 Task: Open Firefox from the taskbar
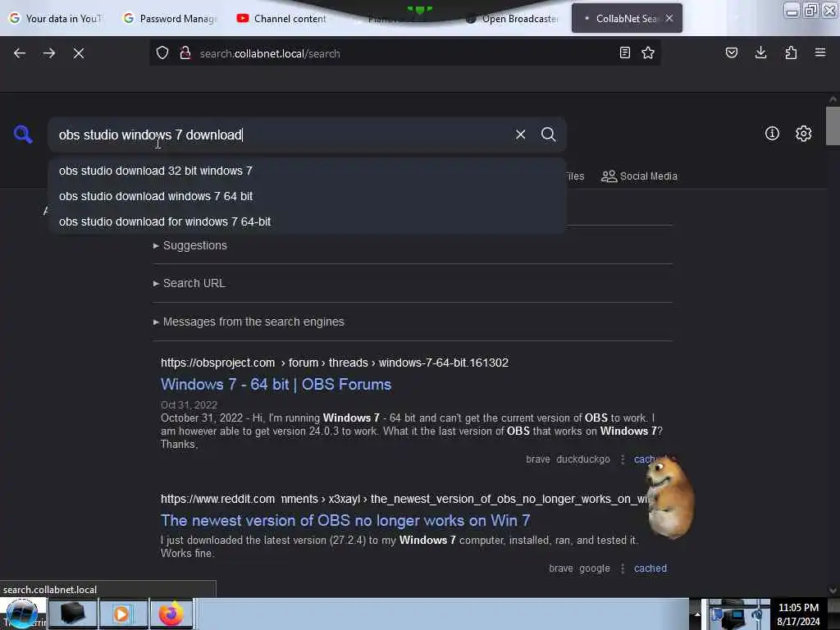tap(171, 614)
